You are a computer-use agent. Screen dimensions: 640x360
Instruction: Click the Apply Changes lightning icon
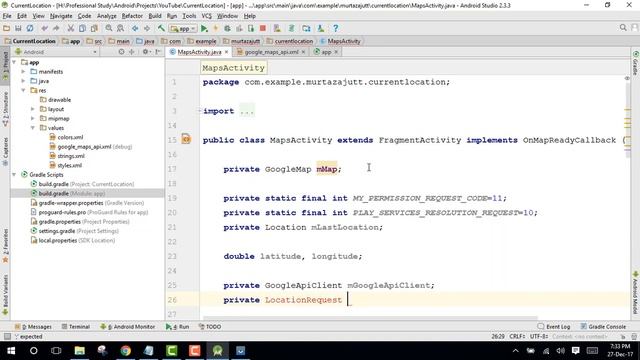(216, 28)
